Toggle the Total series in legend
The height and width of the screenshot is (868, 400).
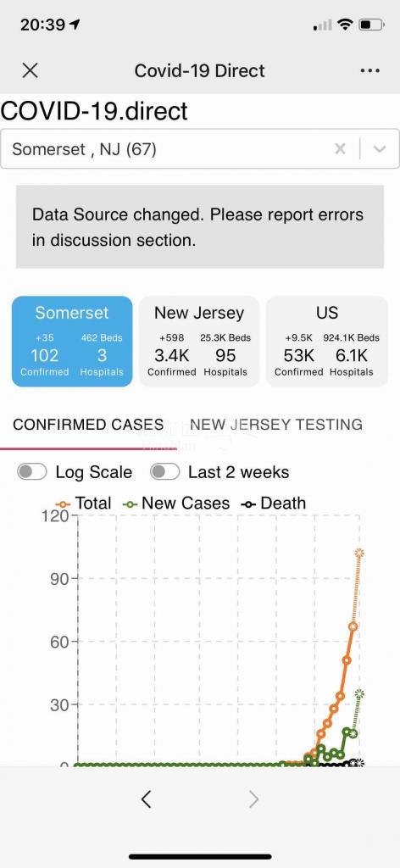click(84, 504)
